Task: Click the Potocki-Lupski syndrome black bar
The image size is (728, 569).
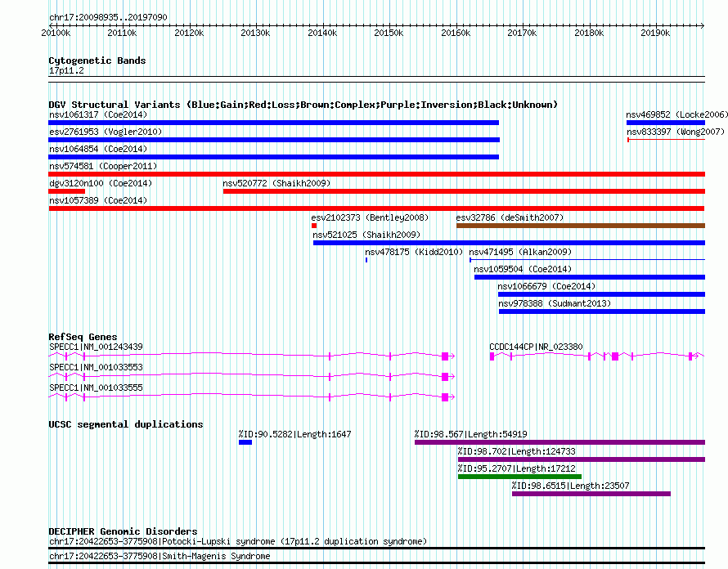Action: pyautogui.click(x=376, y=549)
